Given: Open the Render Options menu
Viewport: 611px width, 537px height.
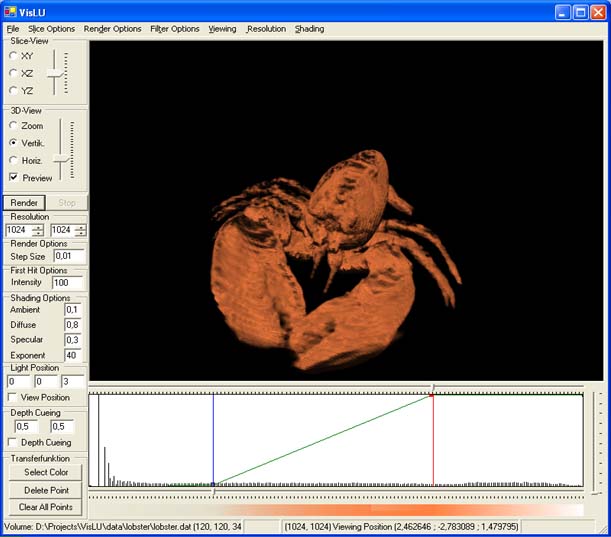Looking at the screenshot, I should point(112,29).
